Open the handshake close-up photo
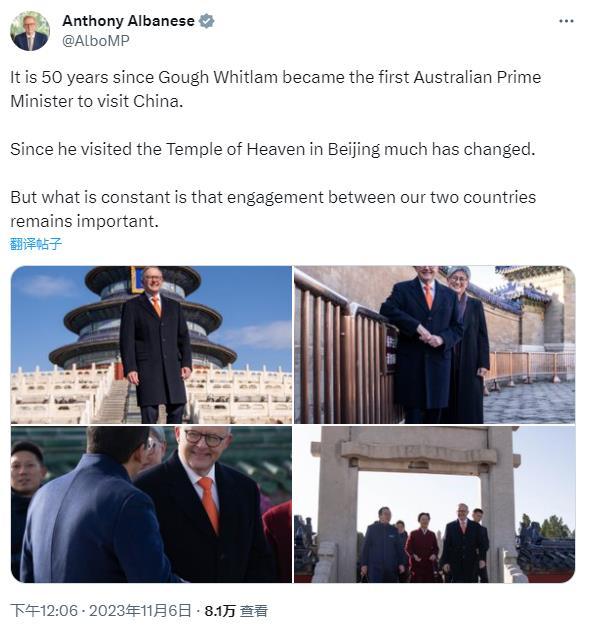The image size is (592, 634). (x=151, y=504)
